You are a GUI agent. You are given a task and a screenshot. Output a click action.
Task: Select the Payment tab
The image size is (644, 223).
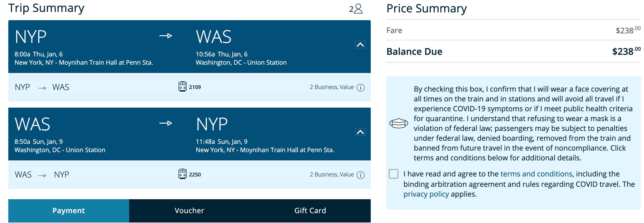[69, 211]
